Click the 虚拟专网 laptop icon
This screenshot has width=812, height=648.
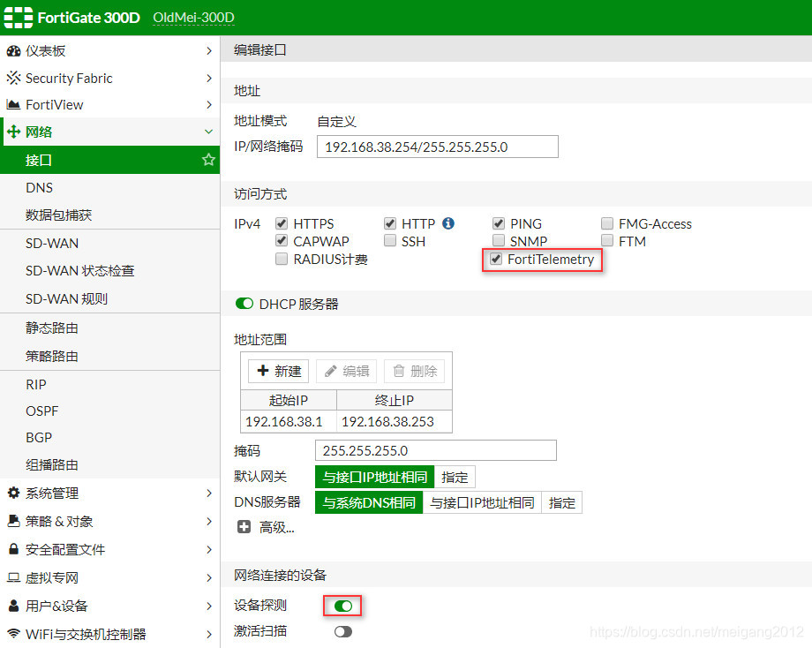tap(13, 577)
